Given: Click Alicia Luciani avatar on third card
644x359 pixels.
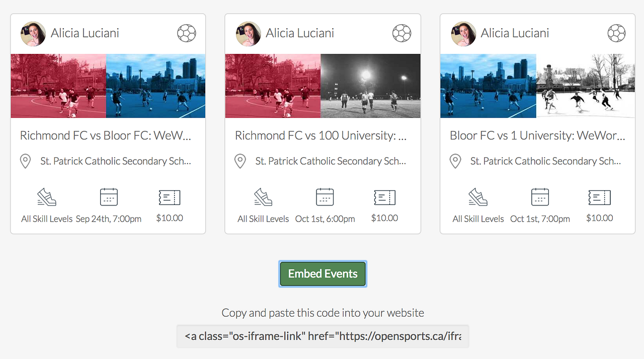Looking at the screenshot, I should [463, 34].
